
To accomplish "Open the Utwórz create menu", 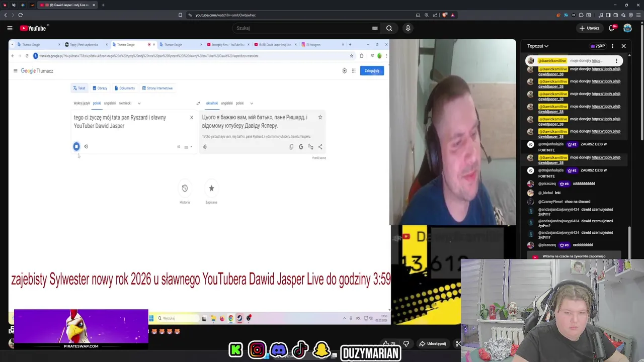I will [x=589, y=28].
